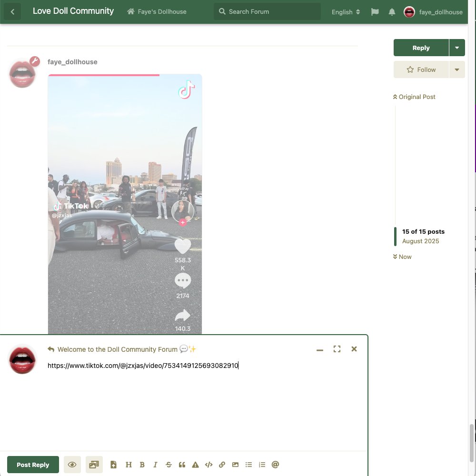Insert code block
476x476 pixels.
208,465
